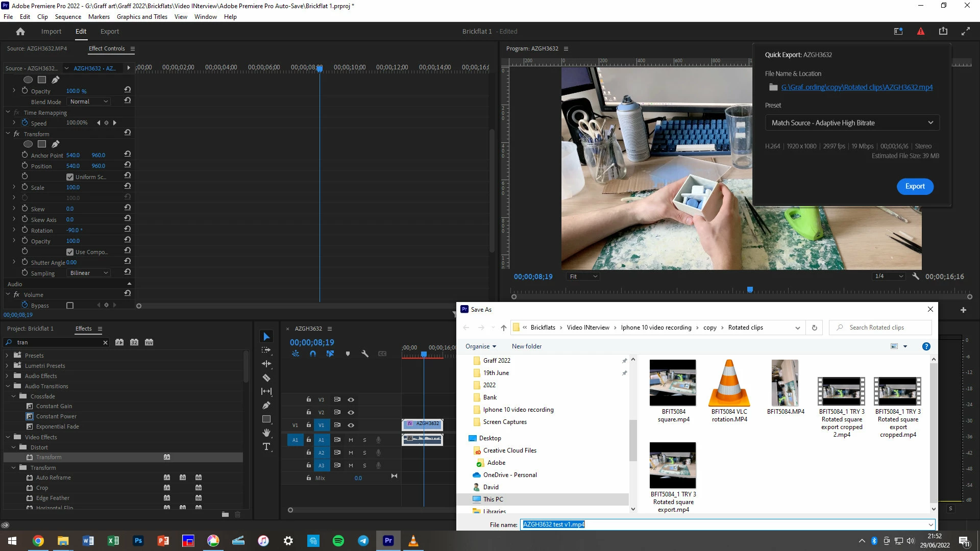Select the Razor tool in timeline toolbar
This screenshot has height=551, width=980.
[x=266, y=378]
